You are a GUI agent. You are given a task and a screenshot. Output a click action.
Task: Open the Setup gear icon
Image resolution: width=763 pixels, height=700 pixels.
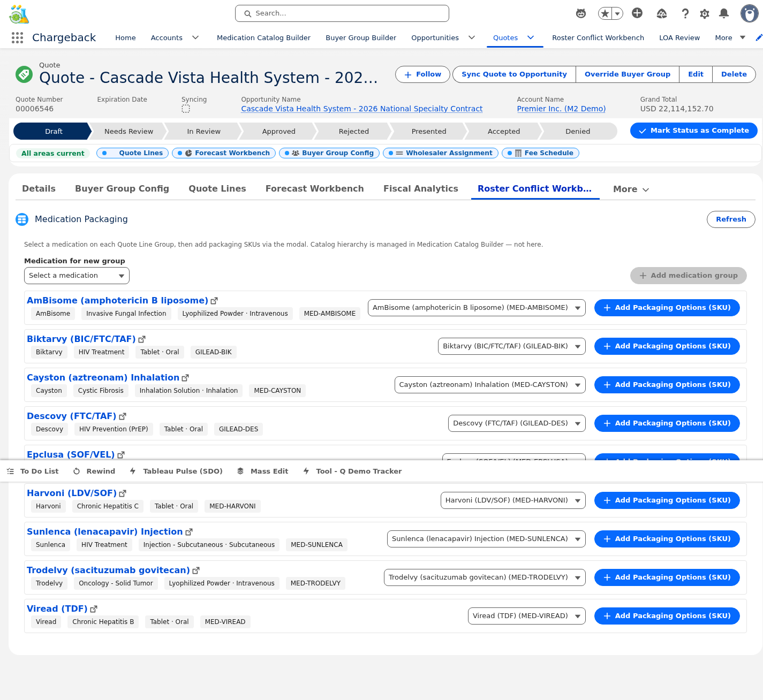click(x=705, y=13)
